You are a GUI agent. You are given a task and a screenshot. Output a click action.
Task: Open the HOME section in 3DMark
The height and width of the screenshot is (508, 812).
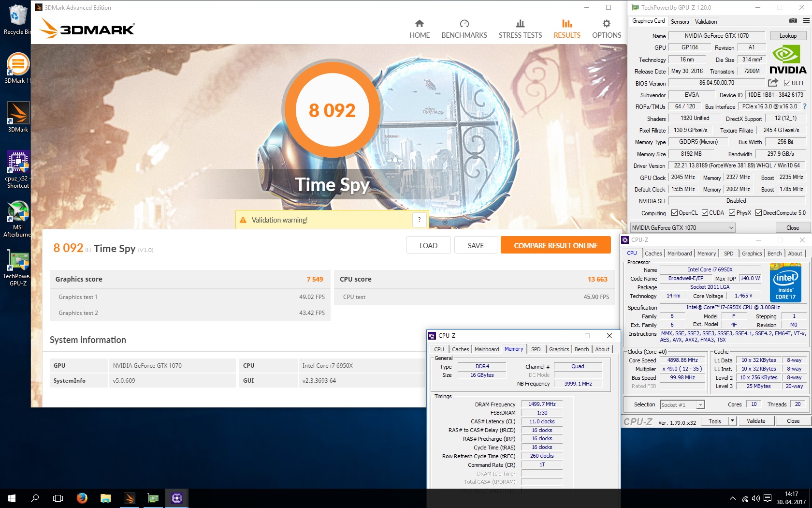(419, 30)
